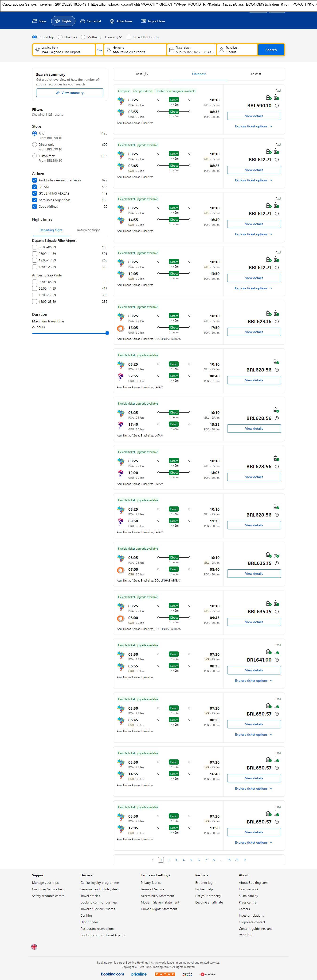
Task: Click the info icon beside the Best tab
Action: [145, 74]
